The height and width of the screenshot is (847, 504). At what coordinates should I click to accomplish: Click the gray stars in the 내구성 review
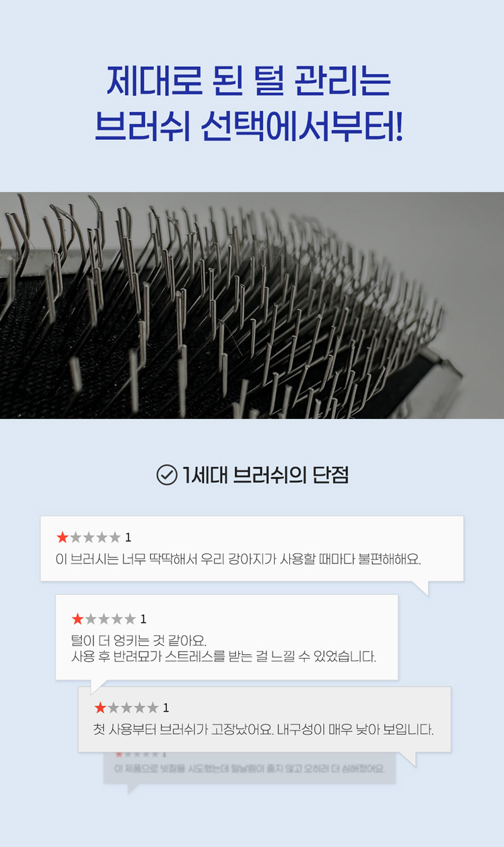pyautogui.click(x=132, y=708)
